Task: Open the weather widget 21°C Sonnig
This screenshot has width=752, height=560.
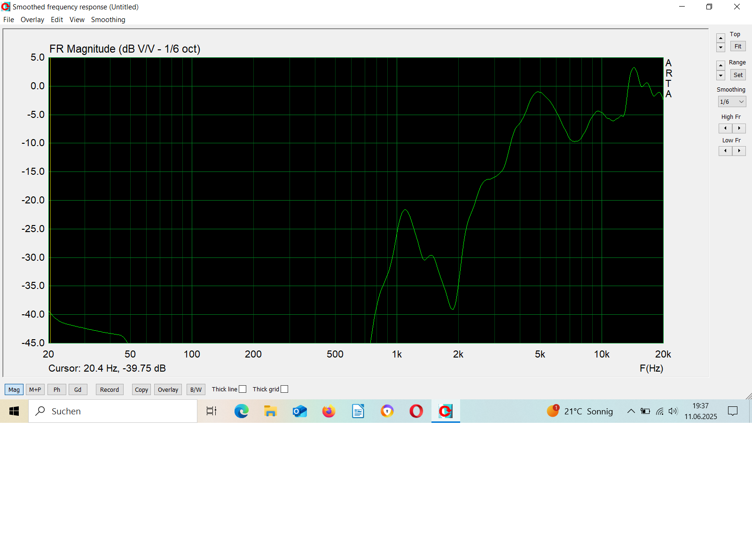Action: click(x=580, y=411)
